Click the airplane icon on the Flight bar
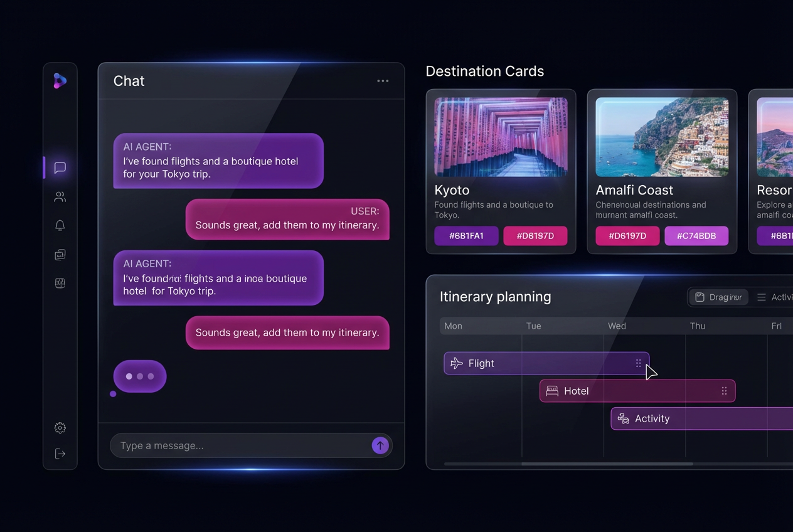 pyautogui.click(x=457, y=363)
